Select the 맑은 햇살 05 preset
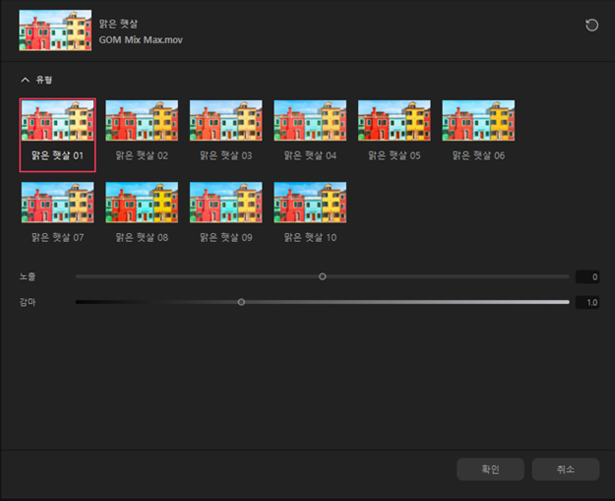615x501 pixels. 394,121
